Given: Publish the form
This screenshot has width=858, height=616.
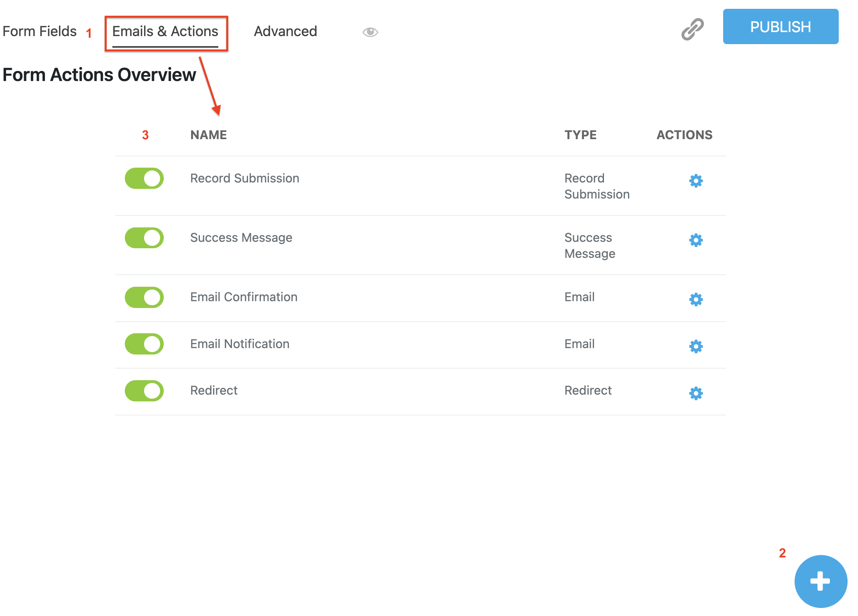Looking at the screenshot, I should [x=780, y=26].
